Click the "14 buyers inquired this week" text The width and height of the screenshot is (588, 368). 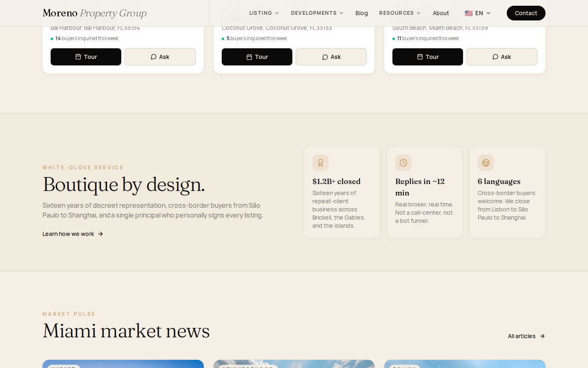(87, 38)
